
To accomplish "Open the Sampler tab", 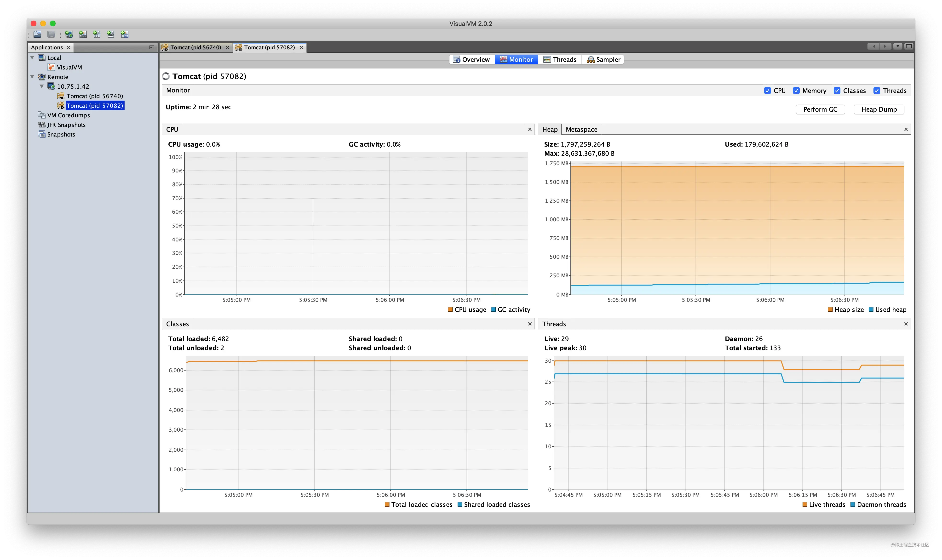I will tap(603, 59).
